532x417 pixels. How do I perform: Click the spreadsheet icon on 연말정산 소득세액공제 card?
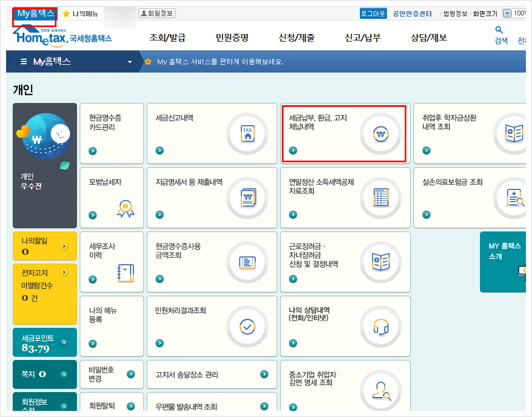point(380,198)
